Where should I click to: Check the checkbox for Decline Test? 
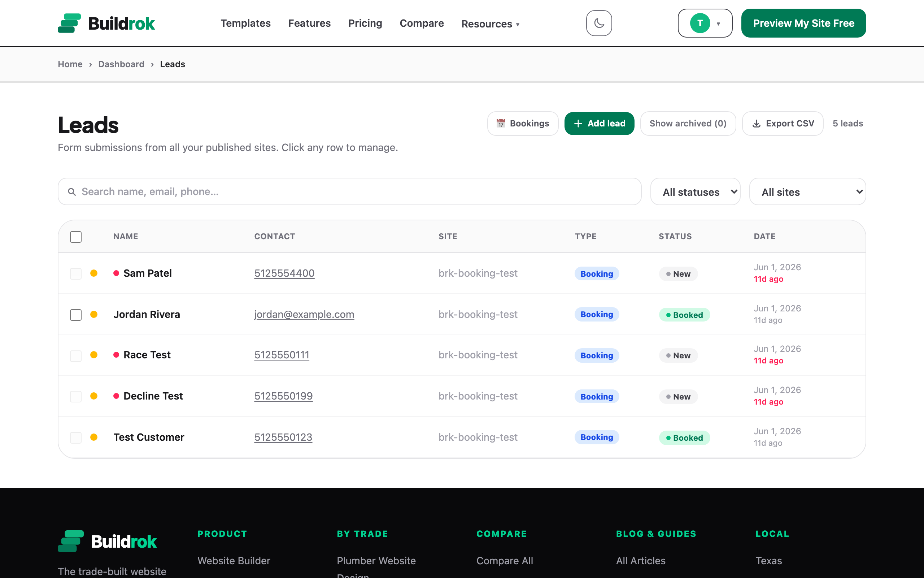[x=76, y=396]
